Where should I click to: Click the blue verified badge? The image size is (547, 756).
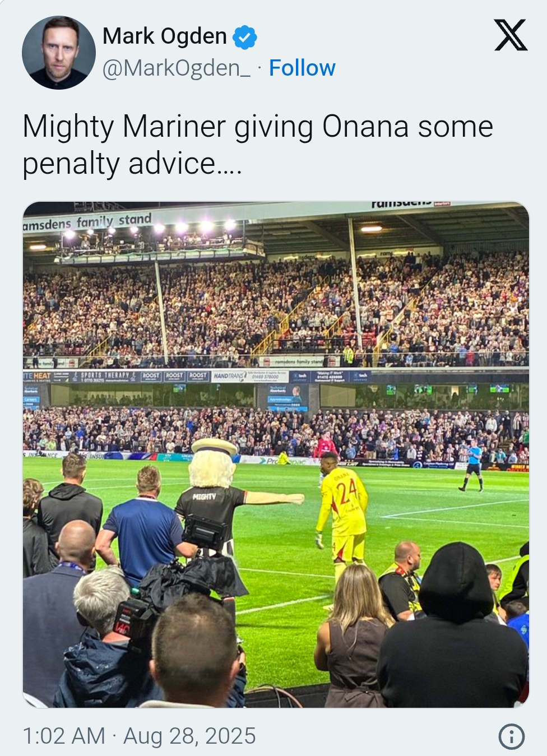(x=244, y=37)
